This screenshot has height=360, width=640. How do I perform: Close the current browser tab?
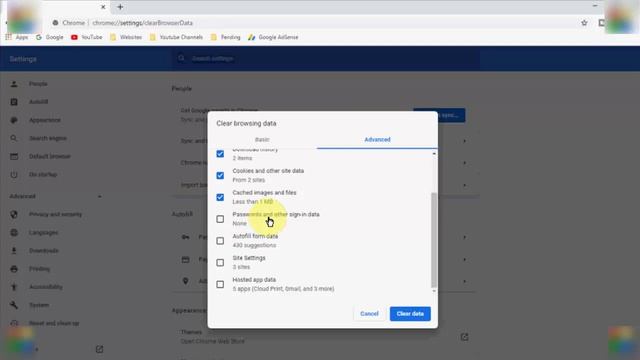click(103, 7)
